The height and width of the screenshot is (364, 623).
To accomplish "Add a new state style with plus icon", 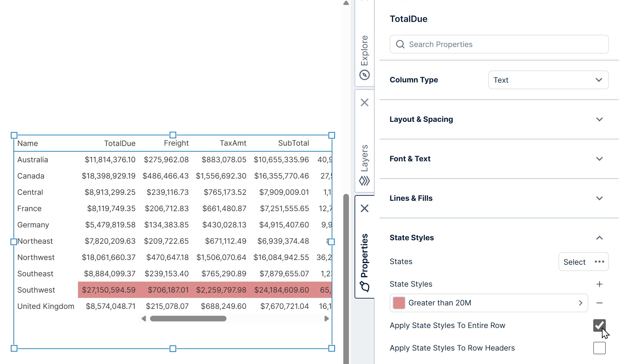I will [x=600, y=284].
